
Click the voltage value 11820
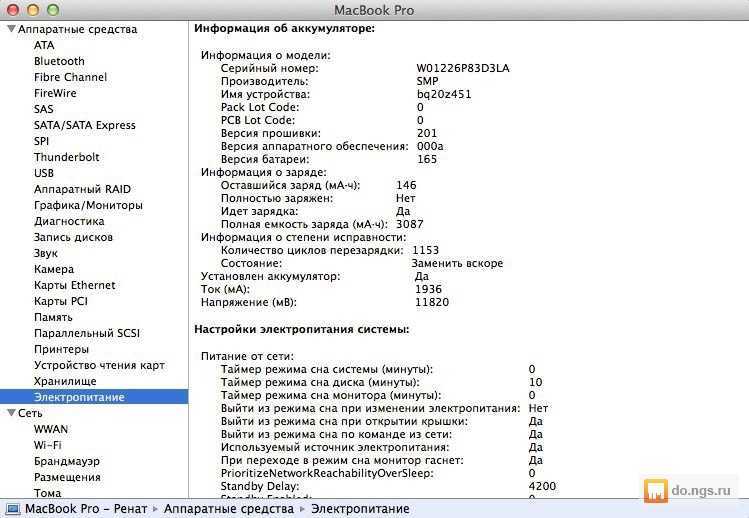coord(432,302)
